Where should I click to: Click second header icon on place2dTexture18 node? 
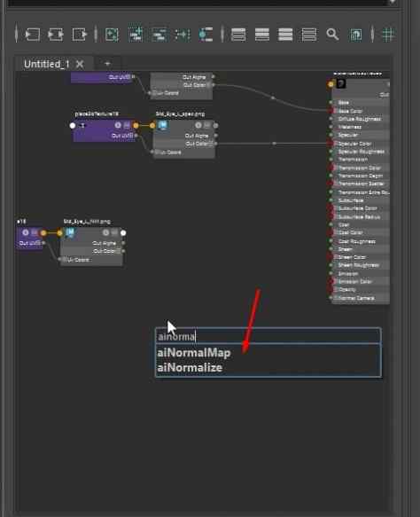point(127,125)
